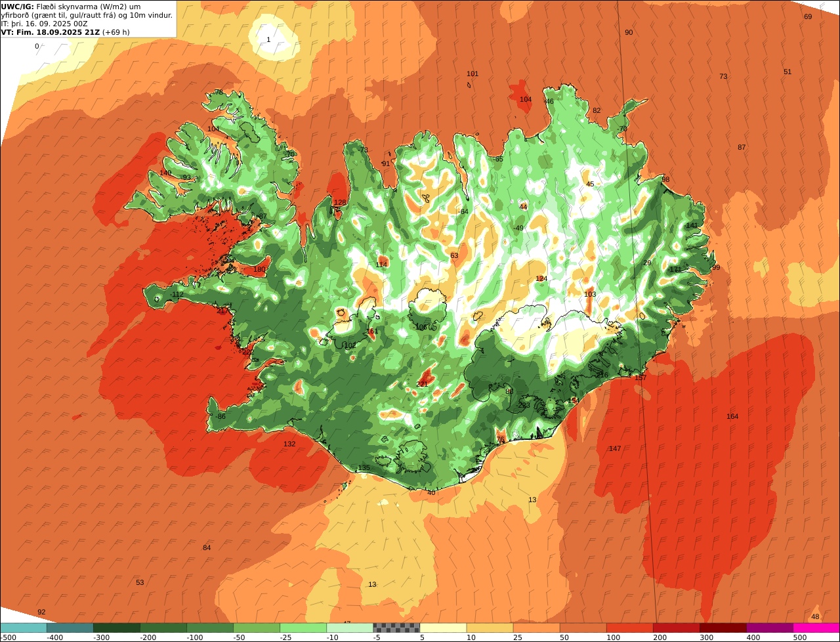This screenshot has width=840, height=642.
Task: Click the map value '147' offshore
Action: point(615,449)
